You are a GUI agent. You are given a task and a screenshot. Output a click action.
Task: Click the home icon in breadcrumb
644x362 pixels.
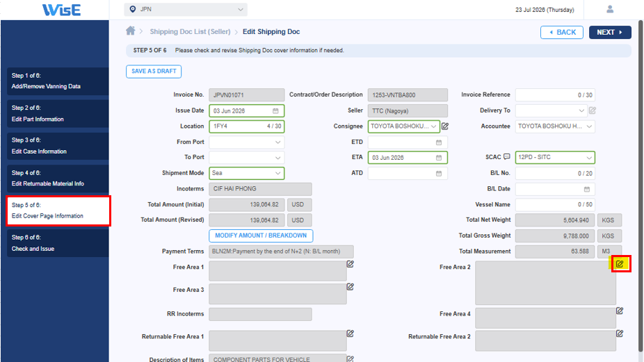point(131,31)
